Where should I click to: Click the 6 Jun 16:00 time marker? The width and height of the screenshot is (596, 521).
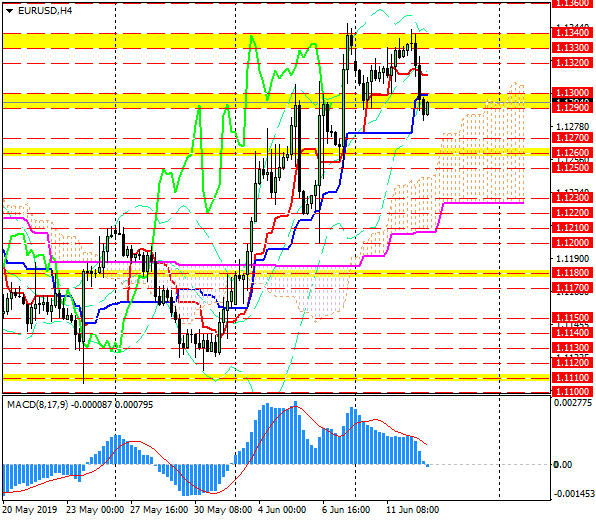tap(346, 510)
